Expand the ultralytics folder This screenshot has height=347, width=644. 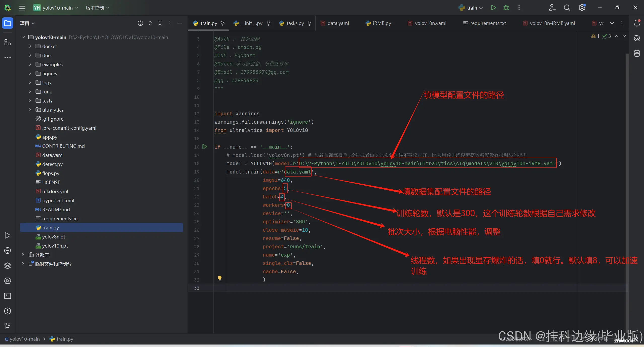(30, 110)
